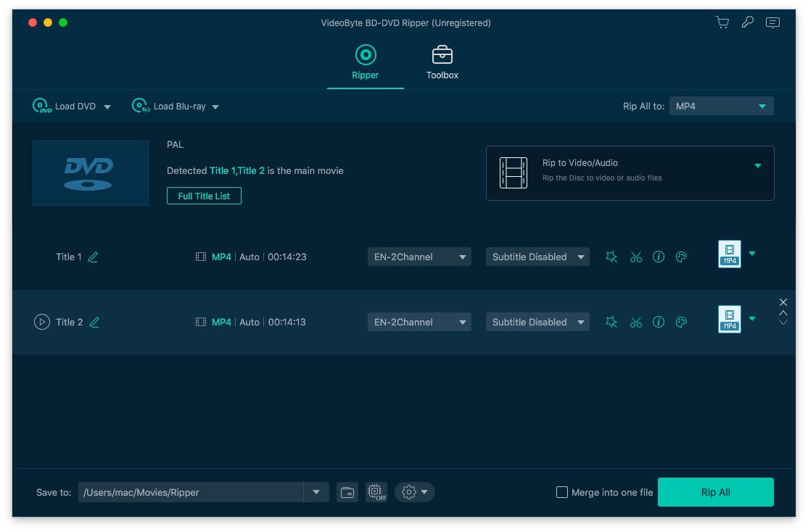Toggle the hardware acceleration OFF icon

click(376, 492)
